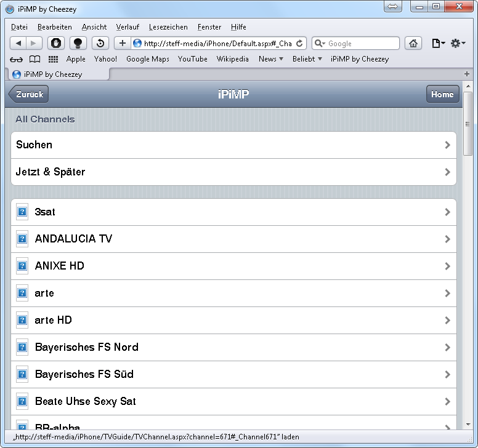
Task: Click the add bookmark plus button
Action: coord(122,43)
